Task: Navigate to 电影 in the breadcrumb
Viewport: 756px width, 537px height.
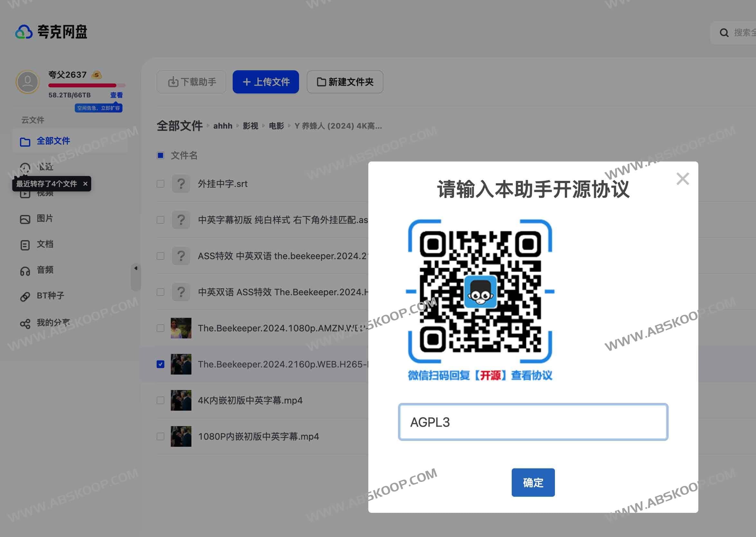Action: tap(277, 126)
